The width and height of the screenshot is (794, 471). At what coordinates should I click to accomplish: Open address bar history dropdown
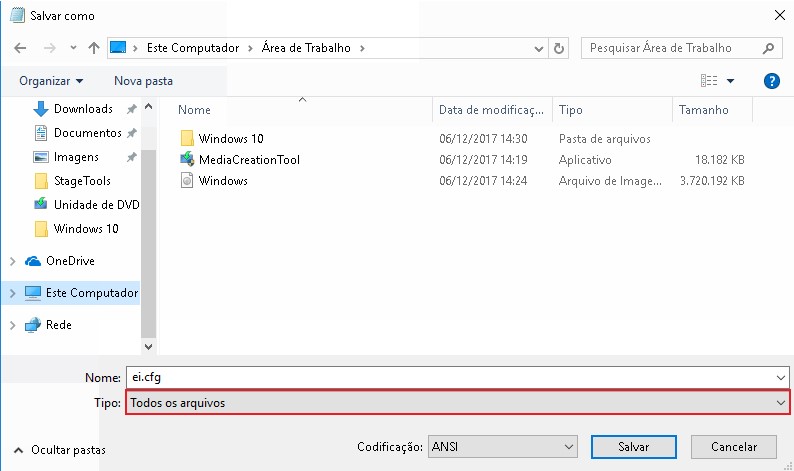539,49
